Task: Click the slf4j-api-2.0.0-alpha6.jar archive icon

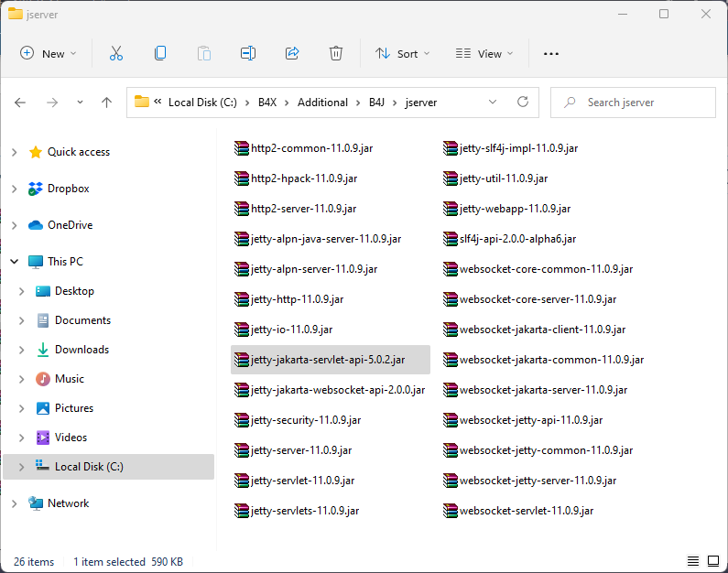Action: point(451,239)
